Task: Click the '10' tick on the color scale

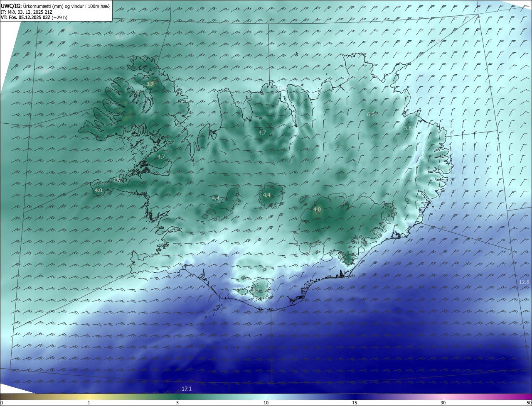Action: (266, 403)
